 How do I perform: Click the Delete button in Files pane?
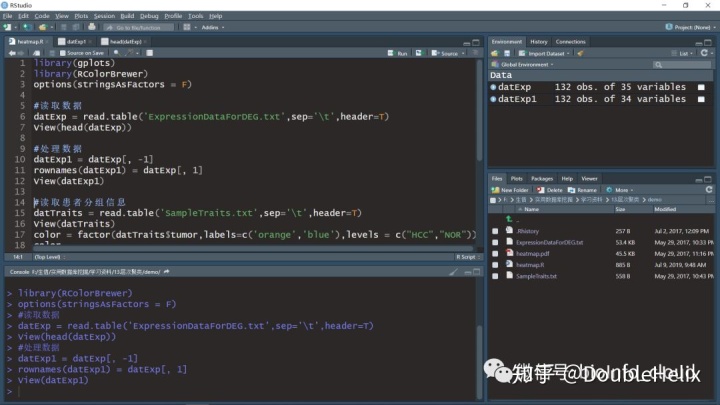click(549, 190)
